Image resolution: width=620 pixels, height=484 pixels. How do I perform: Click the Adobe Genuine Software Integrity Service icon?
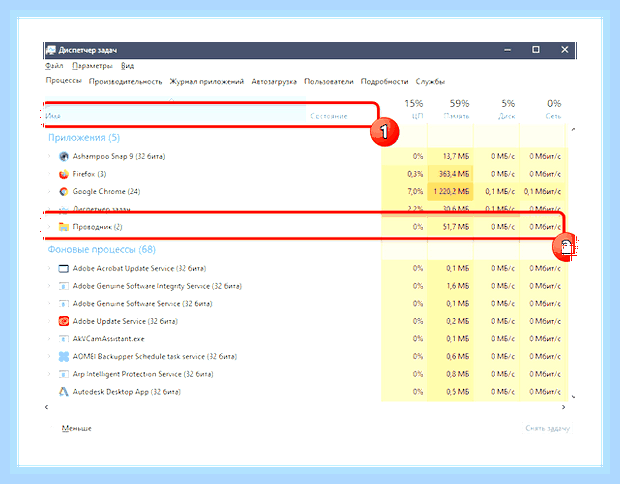point(64,286)
